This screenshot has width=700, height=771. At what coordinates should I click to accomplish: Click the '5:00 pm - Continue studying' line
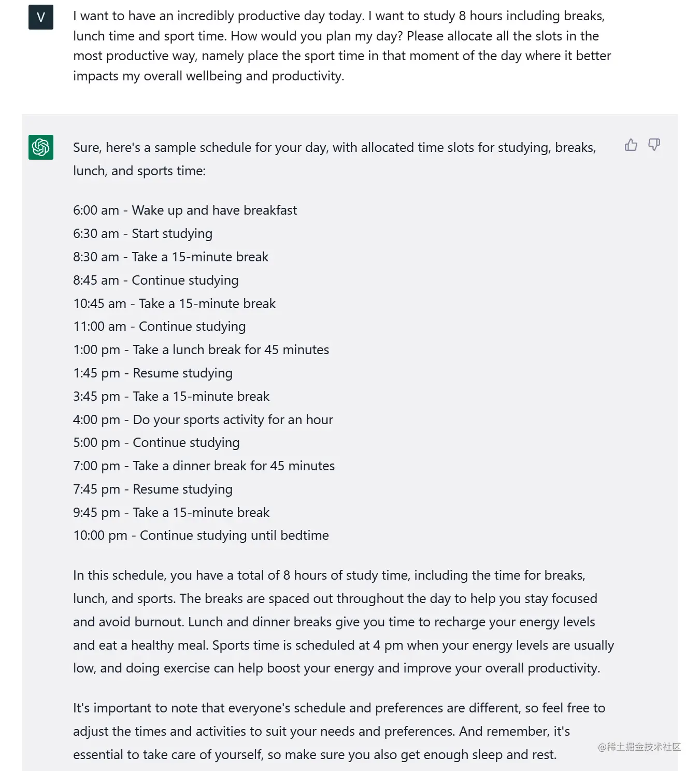tap(156, 442)
